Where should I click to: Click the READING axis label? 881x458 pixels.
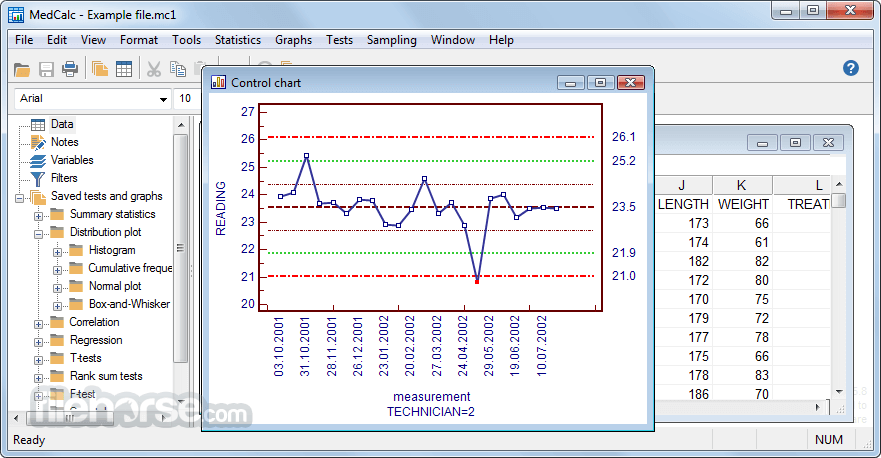click(x=220, y=208)
